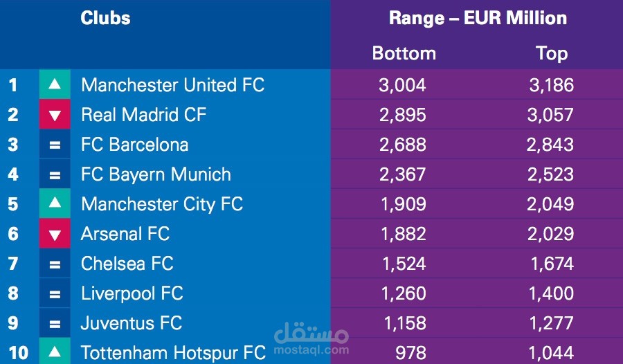Image resolution: width=623 pixels, height=364 pixels.
Task: Click the Top column header
Action: coord(552,53)
